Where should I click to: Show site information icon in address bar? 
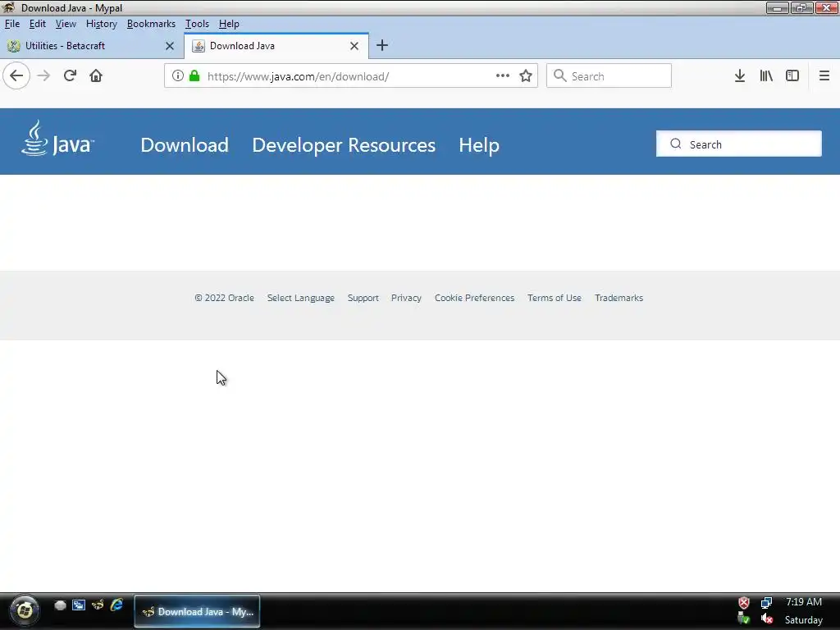click(178, 76)
